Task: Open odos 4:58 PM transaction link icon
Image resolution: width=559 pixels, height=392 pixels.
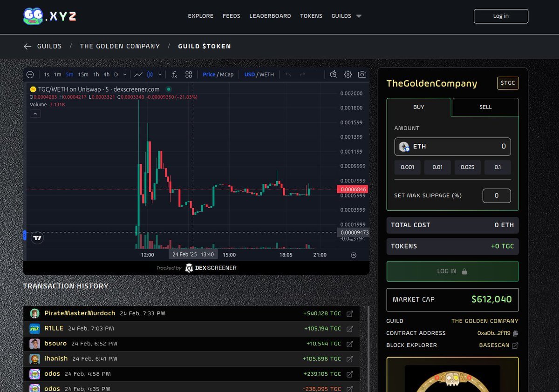Action: (x=350, y=374)
